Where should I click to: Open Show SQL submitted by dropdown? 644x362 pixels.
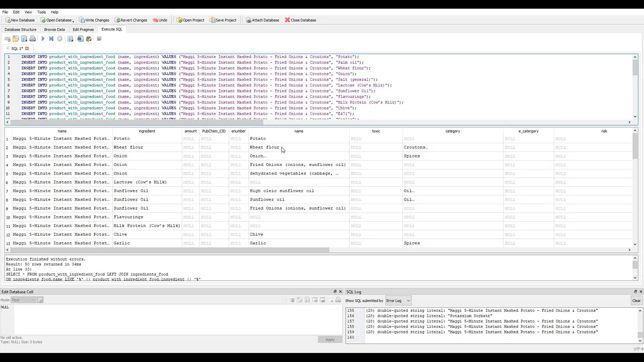click(398, 301)
